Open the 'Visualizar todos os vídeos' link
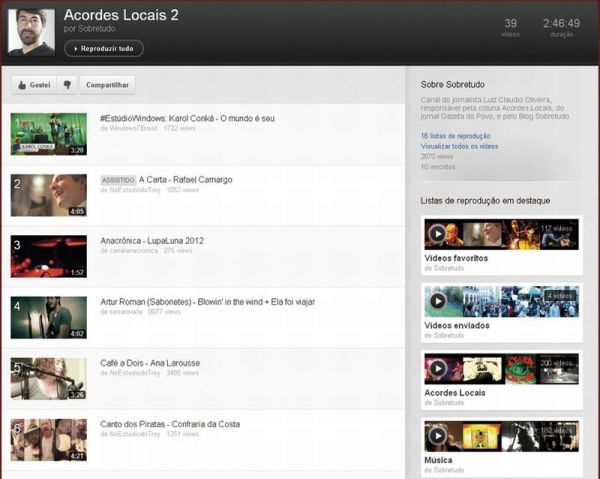Viewport: 600px width, 479px height. 460,146
